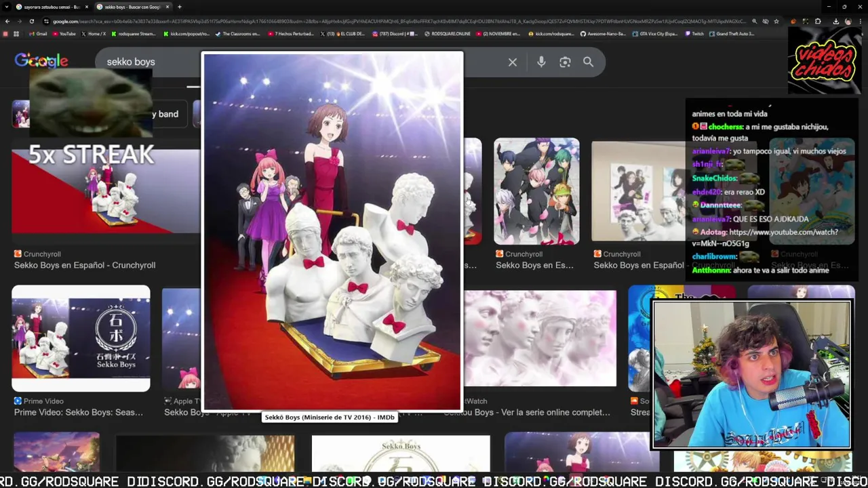Open 'Sekko Boys en Español - Crunchyroll' link
The image size is (868, 488).
[x=85, y=265]
